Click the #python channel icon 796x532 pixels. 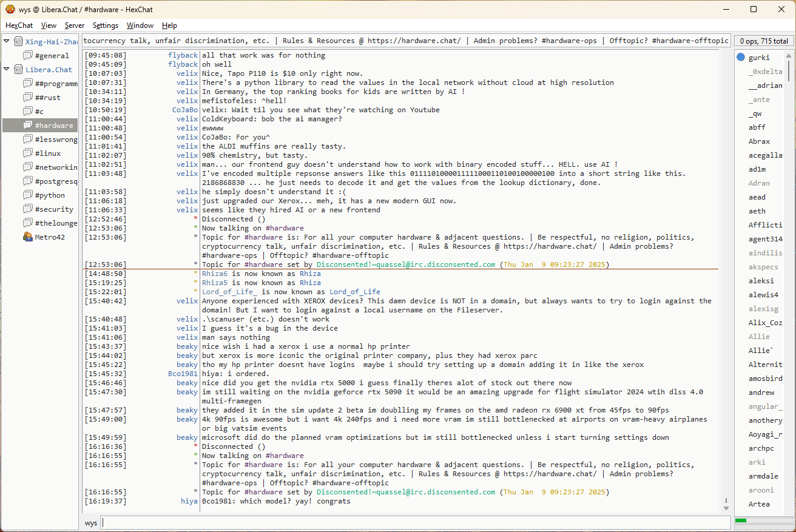coord(28,195)
